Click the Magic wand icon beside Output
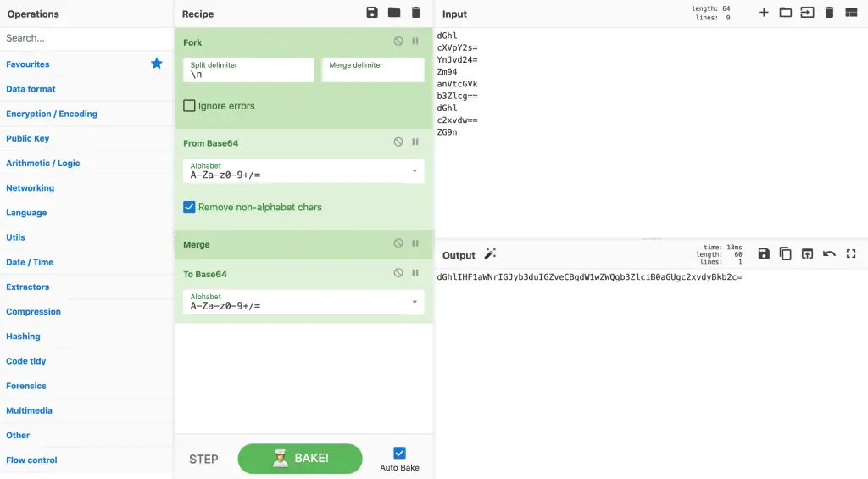This screenshot has height=479, width=868. [490, 254]
